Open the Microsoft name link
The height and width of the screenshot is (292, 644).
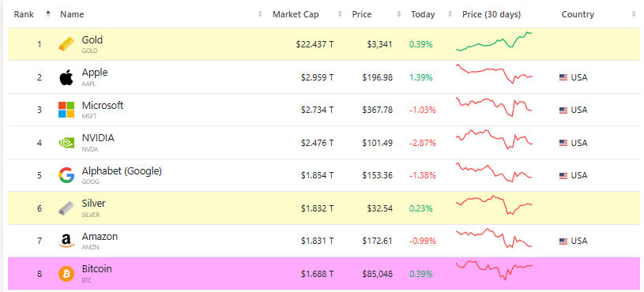click(102, 106)
